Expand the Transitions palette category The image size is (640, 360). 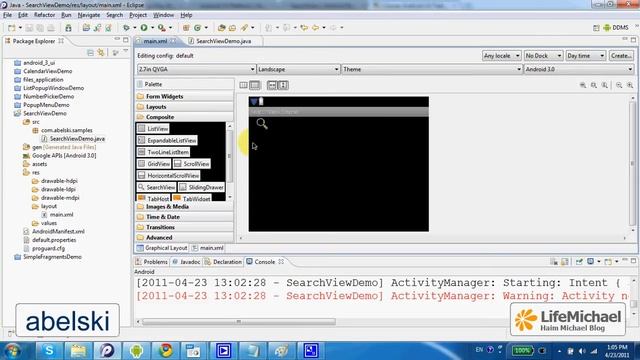(184, 227)
